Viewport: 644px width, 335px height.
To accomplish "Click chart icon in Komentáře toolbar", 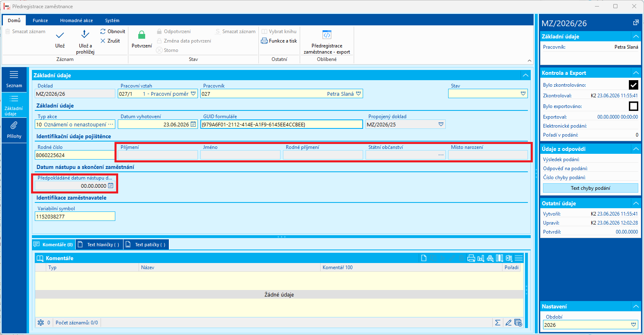I will pos(481,258).
